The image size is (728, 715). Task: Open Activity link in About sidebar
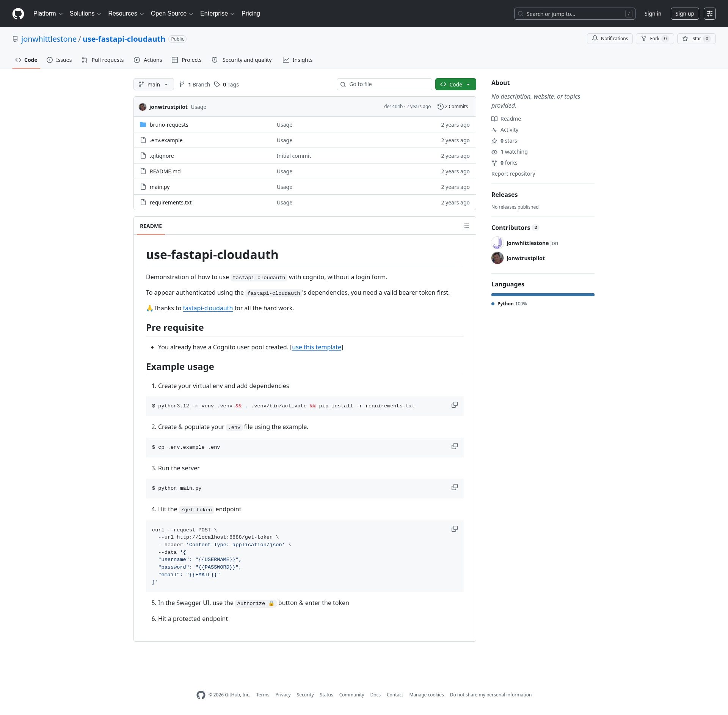coord(505,130)
